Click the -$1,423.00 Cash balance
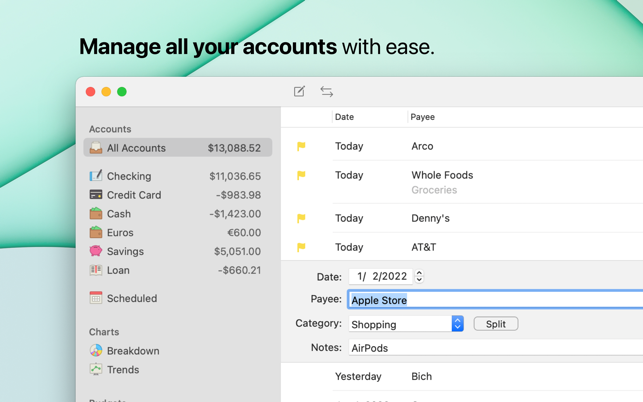Image resolution: width=643 pixels, height=402 pixels. [x=235, y=214]
